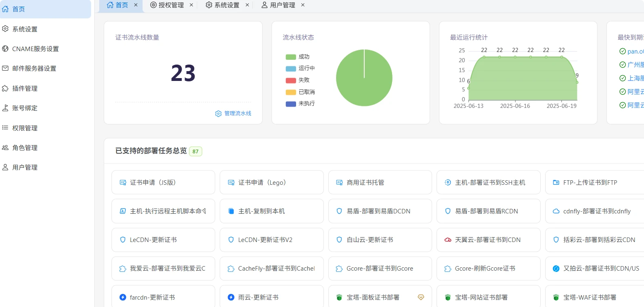Image resolution: width=644 pixels, height=307 pixels.
Task: Open 系统设置 in the sidebar
Action: [45, 29]
